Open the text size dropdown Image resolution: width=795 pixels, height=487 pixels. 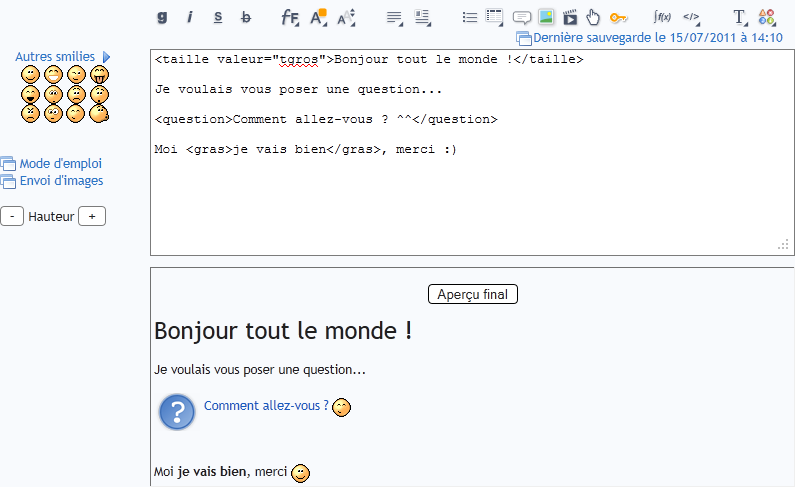[x=346, y=18]
